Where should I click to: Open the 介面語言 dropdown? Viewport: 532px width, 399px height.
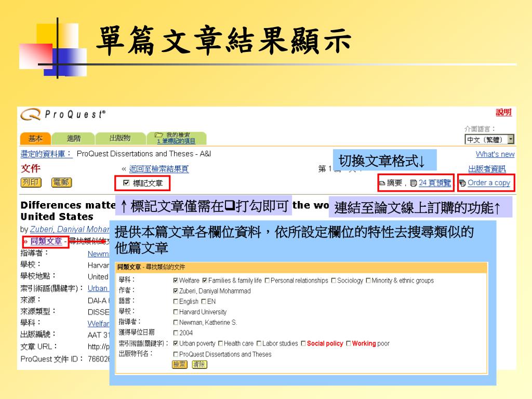coord(489,139)
